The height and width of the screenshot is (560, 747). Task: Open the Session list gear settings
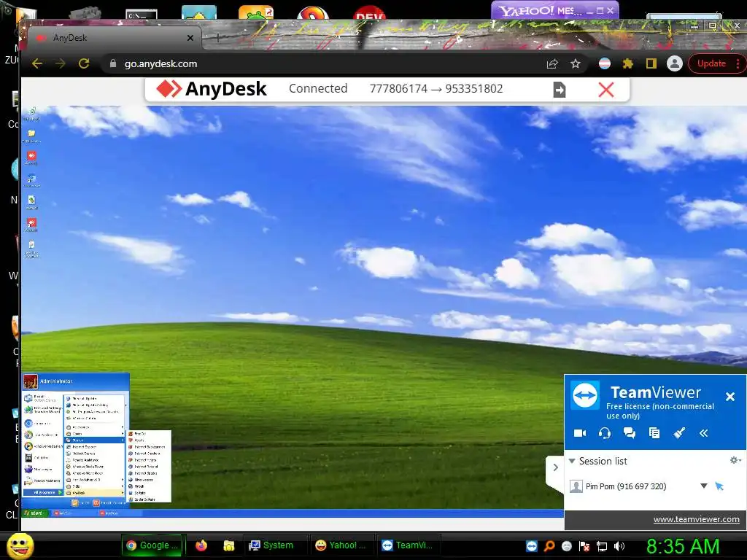point(735,460)
